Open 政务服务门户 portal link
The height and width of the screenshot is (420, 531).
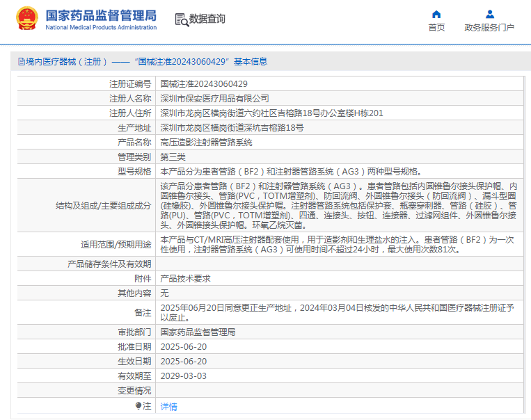(489, 27)
